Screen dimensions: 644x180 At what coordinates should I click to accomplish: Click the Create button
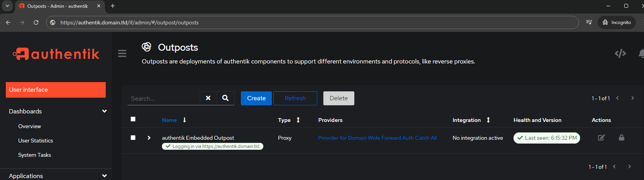256,98
